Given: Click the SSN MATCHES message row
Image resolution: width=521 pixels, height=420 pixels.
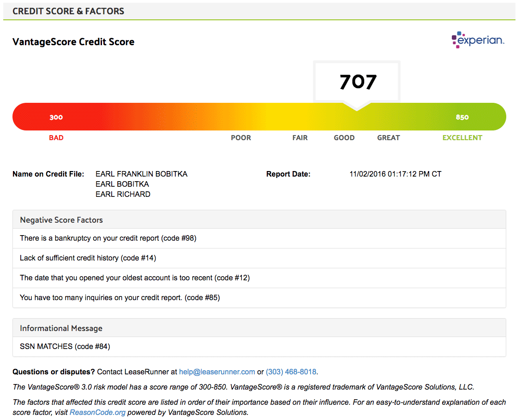Looking at the screenshot, I should point(65,346).
